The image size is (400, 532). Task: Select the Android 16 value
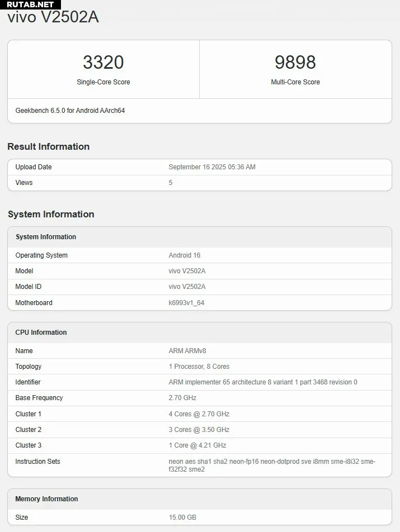185,255
